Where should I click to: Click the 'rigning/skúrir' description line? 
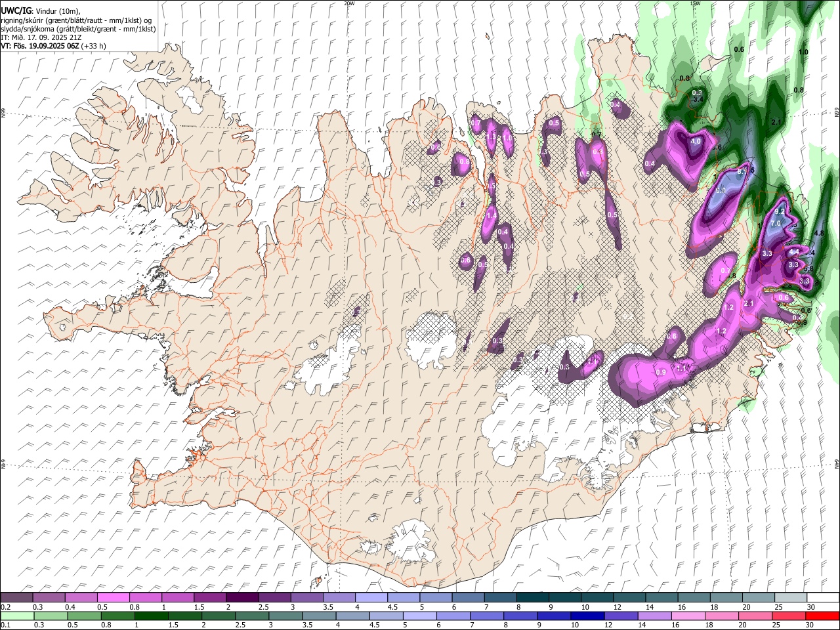[x=76, y=20]
